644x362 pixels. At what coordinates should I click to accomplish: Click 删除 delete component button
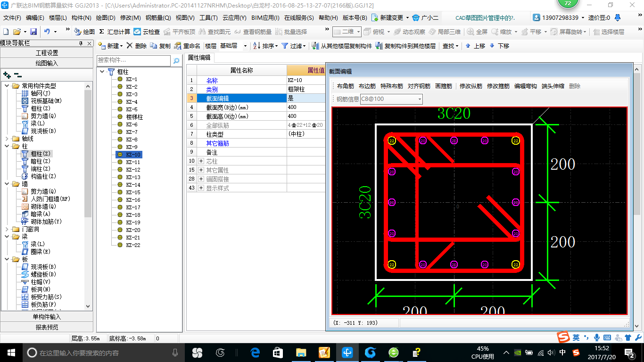tap(137, 46)
